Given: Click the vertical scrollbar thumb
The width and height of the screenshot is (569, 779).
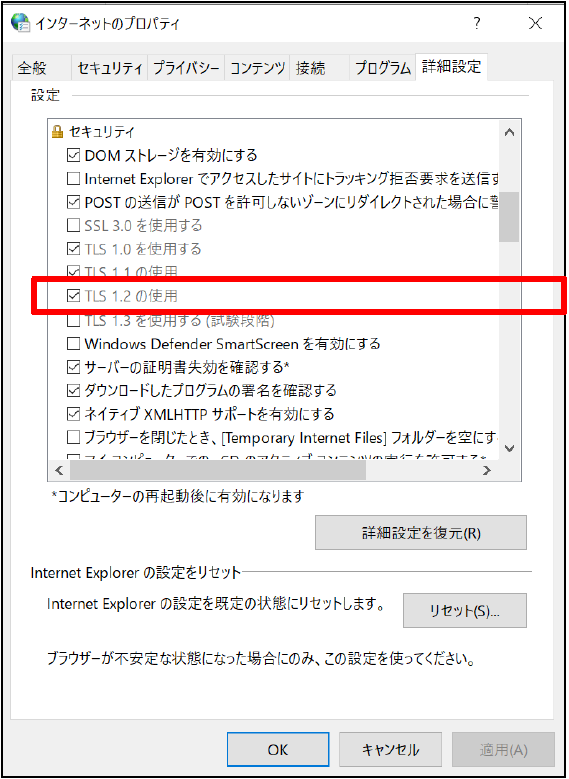Looking at the screenshot, I should (509, 217).
